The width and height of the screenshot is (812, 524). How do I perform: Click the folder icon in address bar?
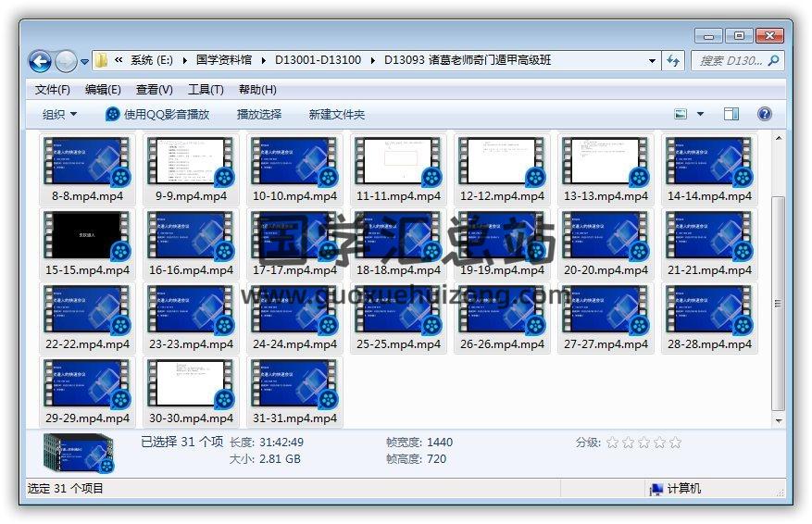click(x=102, y=60)
